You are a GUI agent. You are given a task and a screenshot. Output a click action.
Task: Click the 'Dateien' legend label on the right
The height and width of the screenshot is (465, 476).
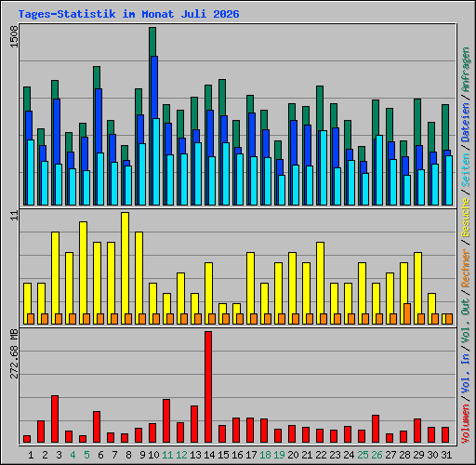click(465, 122)
